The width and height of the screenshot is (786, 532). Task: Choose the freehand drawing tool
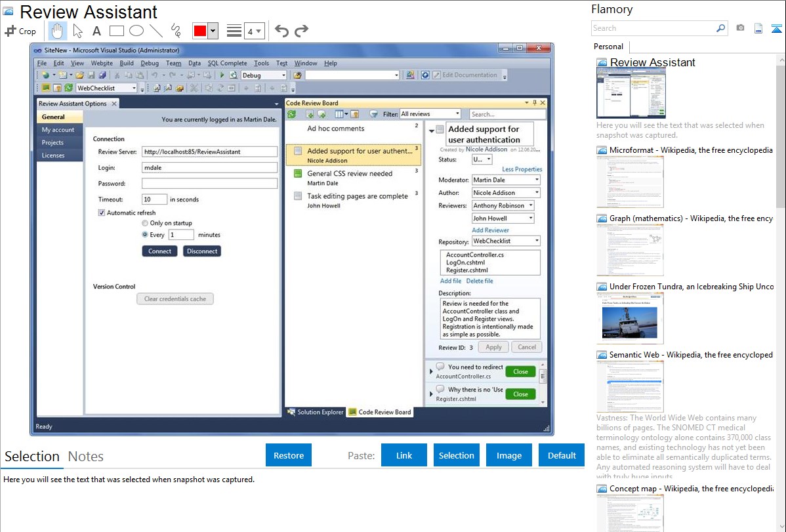tap(175, 31)
